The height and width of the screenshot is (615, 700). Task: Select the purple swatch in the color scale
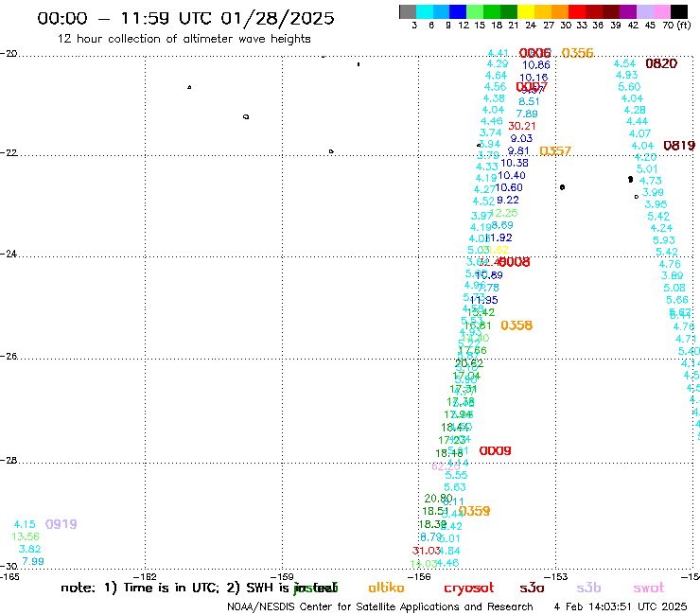(628, 11)
